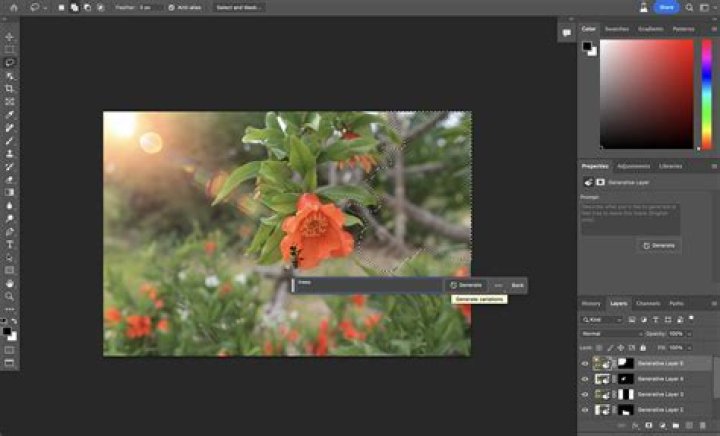Select the Move tool
Image resolution: width=720 pixels, height=436 pixels.
click(10, 37)
